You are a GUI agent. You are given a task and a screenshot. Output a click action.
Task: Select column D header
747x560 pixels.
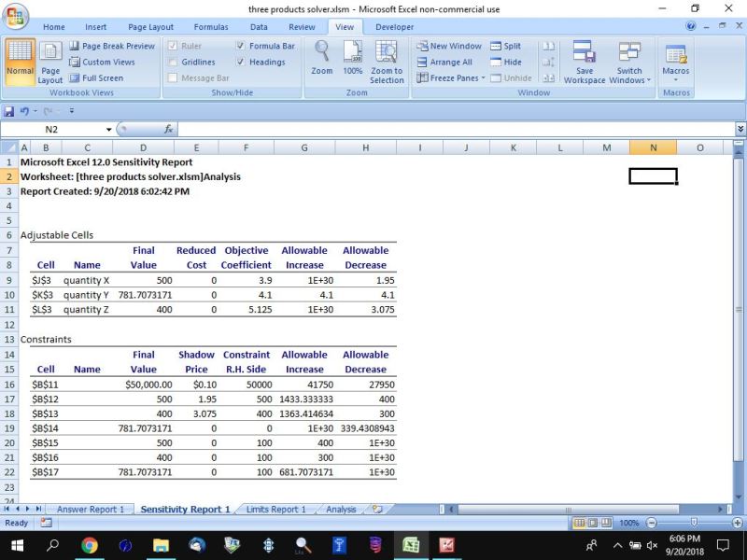click(x=144, y=147)
